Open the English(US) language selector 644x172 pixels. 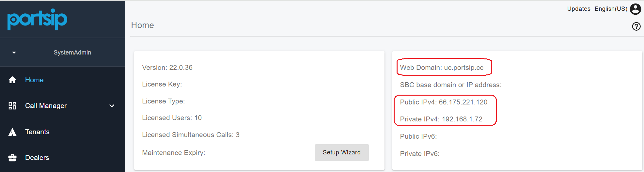point(611,9)
